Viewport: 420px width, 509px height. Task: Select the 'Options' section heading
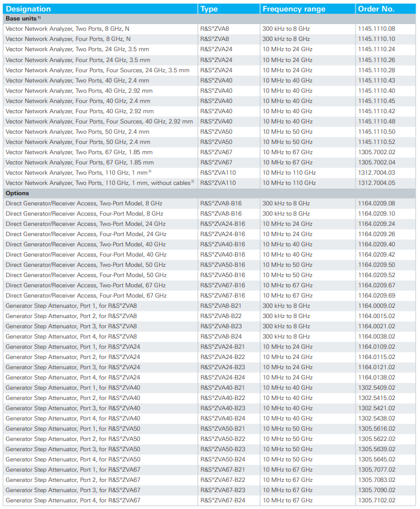pyautogui.click(x=17, y=193)
